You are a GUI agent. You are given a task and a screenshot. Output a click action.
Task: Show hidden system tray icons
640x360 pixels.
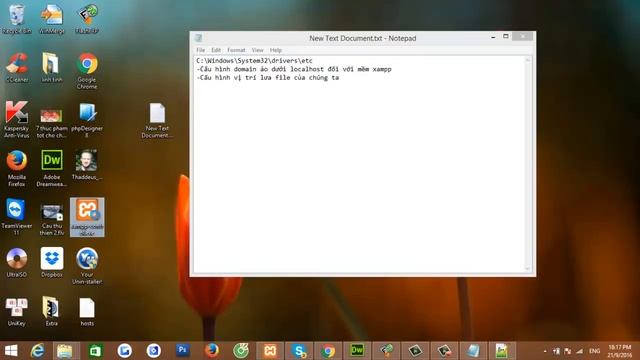coord(545,351)
